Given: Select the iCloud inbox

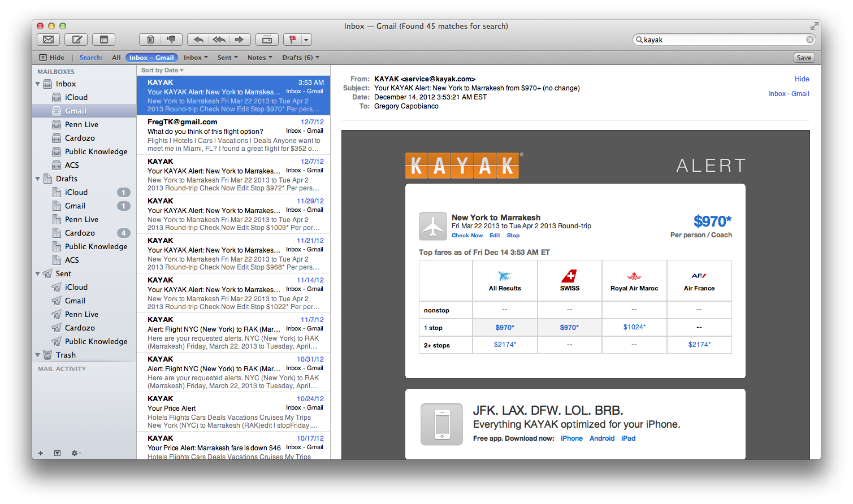Looking at the screenshot, I should [x=84, y=97].
